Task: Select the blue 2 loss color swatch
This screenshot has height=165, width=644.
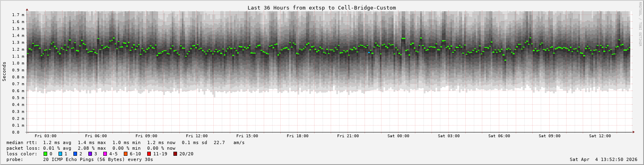Action: (x=75, y=154)
